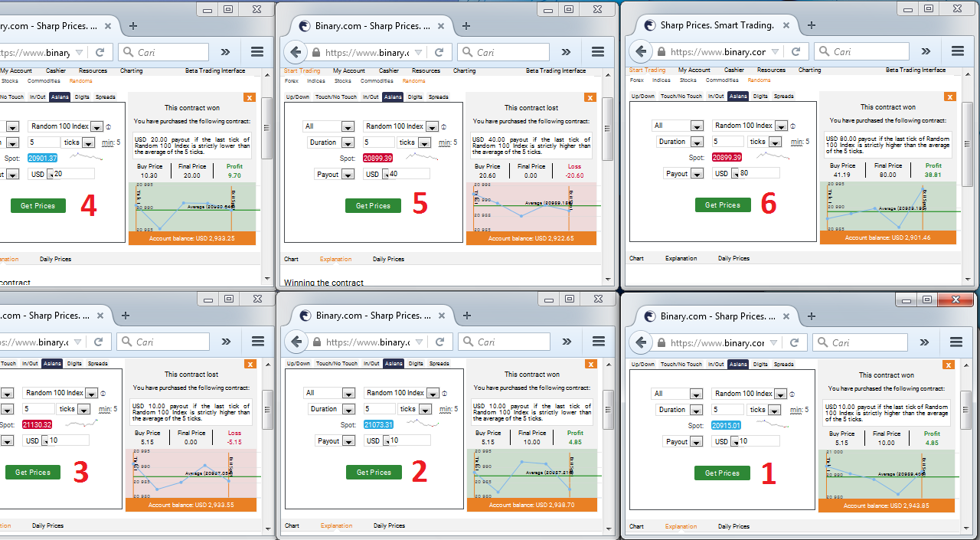This screenshot has width=980, height=540.
Task: Open the hamburger menu in the spot 20915.01 window
Action: pyautogui.click(x=956, y=342)
